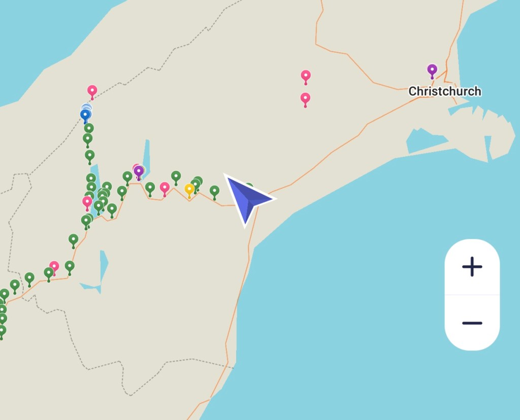The width and height of the screenshot is (520, 420).
Task: Tap the green pin directly below the blue pin
Action: (x=88, y=129)
